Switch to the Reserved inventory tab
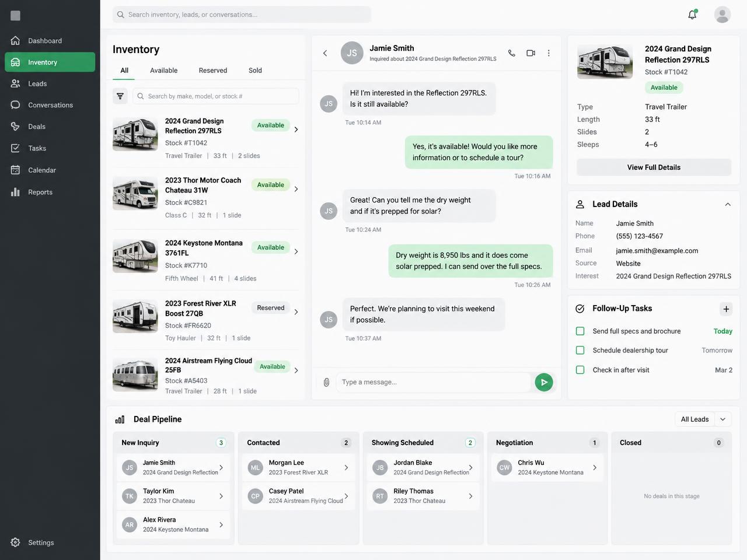The width and height of the screenshot is (747, 560). pos(213,71)
